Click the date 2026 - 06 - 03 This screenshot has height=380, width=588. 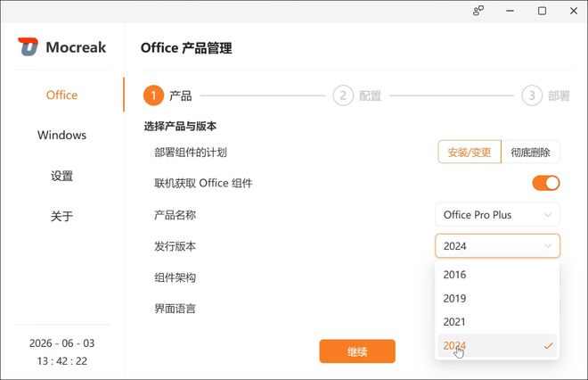coord(61,343)
